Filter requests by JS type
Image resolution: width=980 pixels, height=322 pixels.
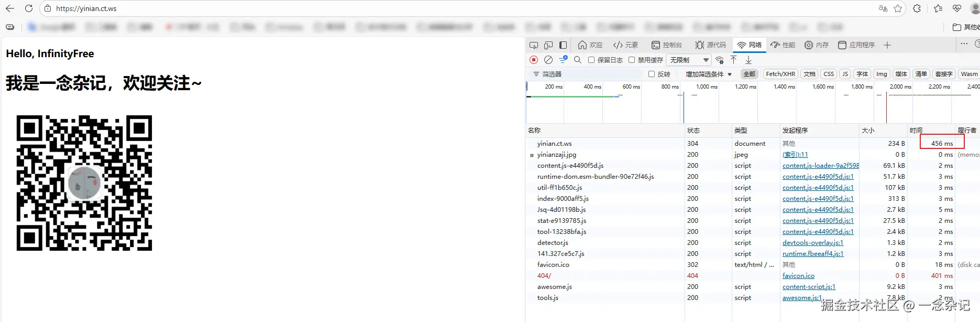click(845, 74)
